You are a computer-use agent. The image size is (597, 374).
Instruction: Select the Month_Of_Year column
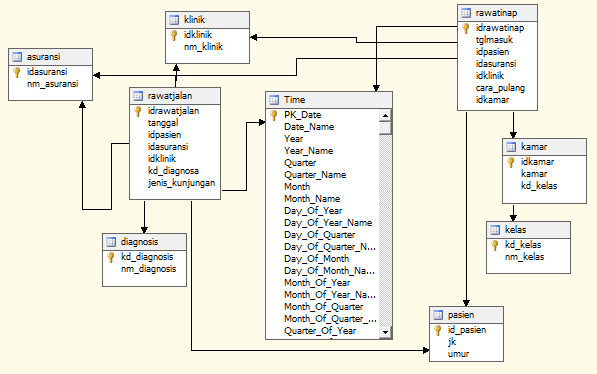tap(317, 283)
